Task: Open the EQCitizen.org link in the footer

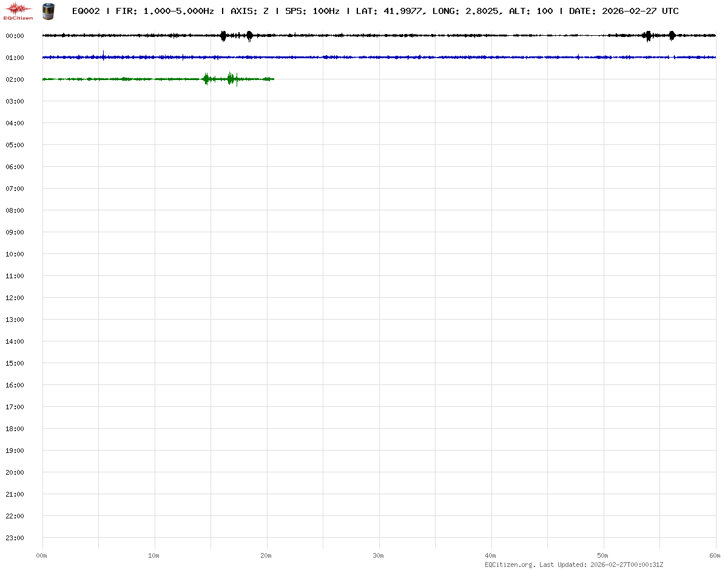Action: [510, 565]
